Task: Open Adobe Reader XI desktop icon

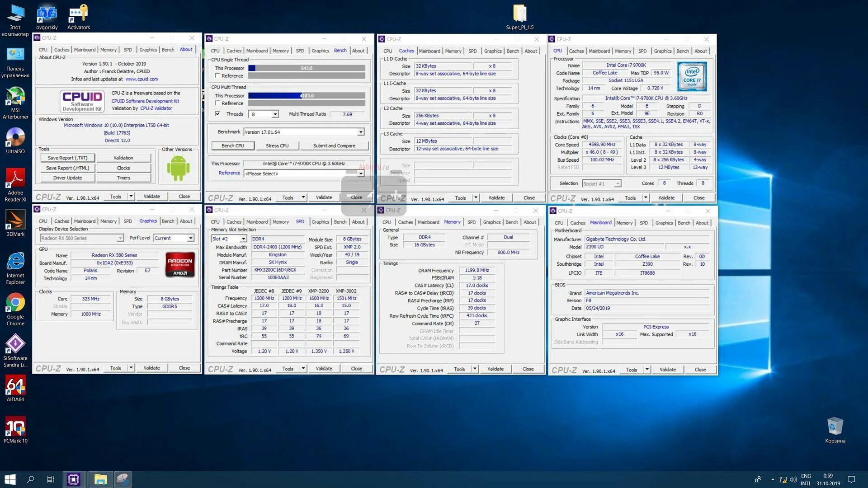Action: [15, 185]
